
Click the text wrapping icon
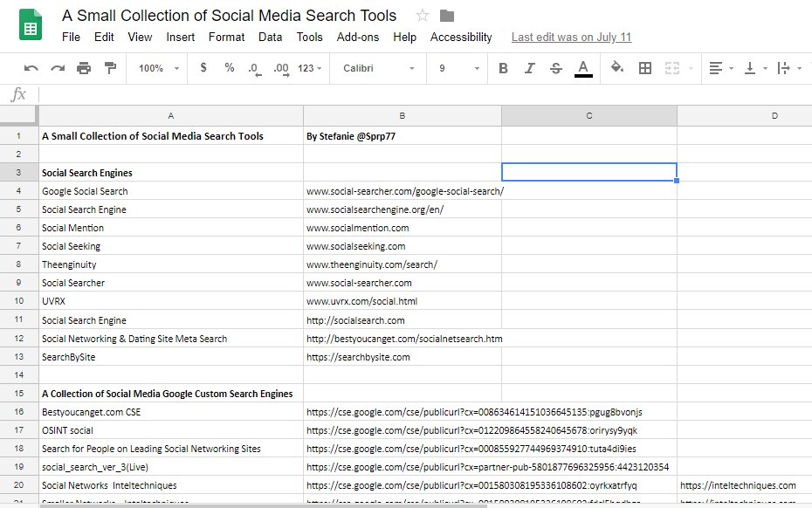click(x=783, y=68)
